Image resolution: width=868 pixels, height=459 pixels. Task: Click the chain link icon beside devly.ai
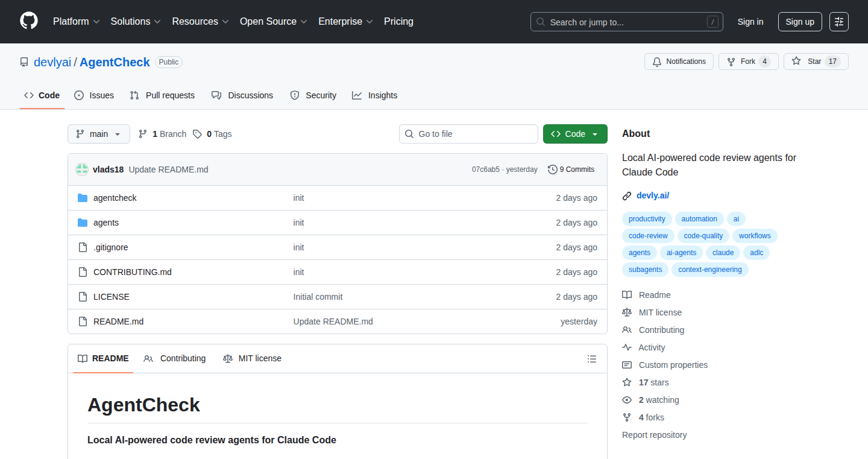click(627, 195)
